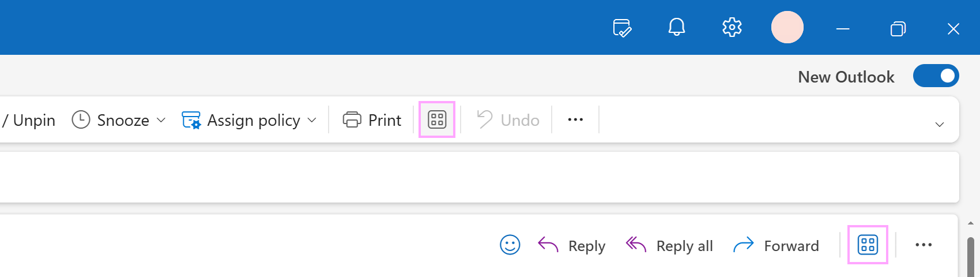Viewport: 980px width, 277px height.
Task: Click the account profile avatar
Action: (787, 27)
